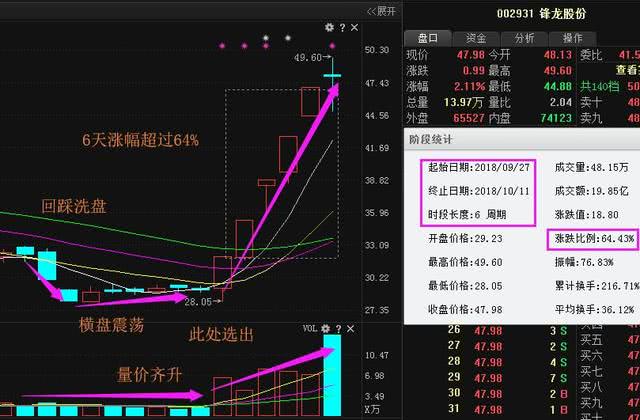Open the main chart settings gear
Screen dimensions: 640x420
(331, 27)
